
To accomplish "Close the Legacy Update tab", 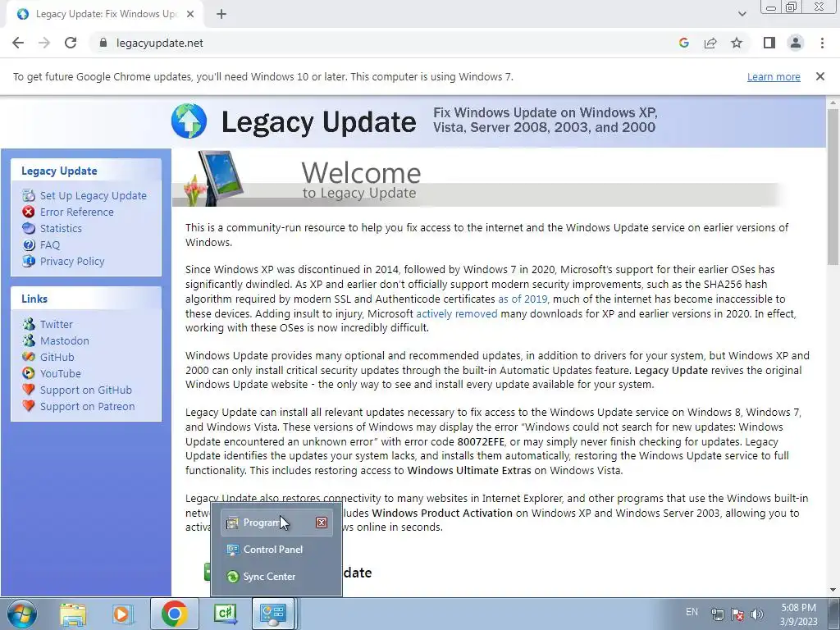I will pos(190,14).
